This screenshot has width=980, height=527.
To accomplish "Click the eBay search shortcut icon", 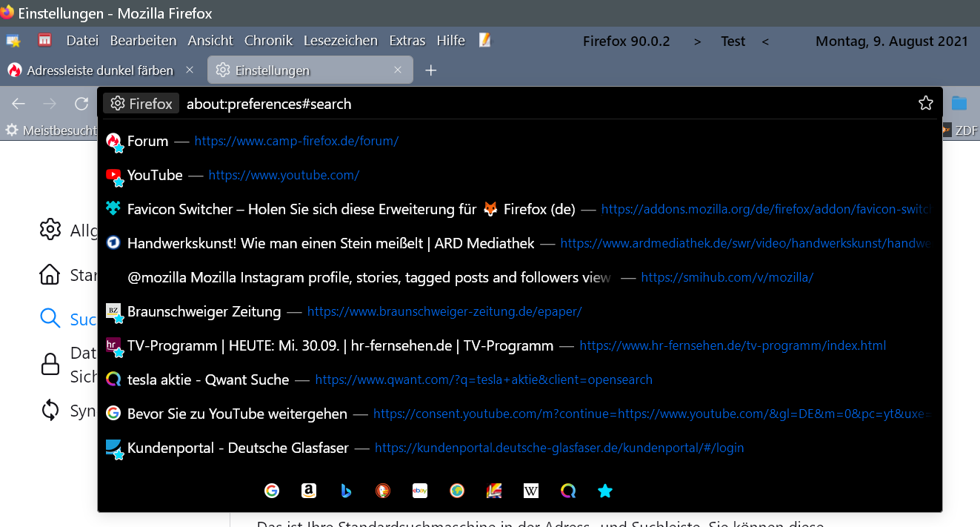I will pos(420,491).
